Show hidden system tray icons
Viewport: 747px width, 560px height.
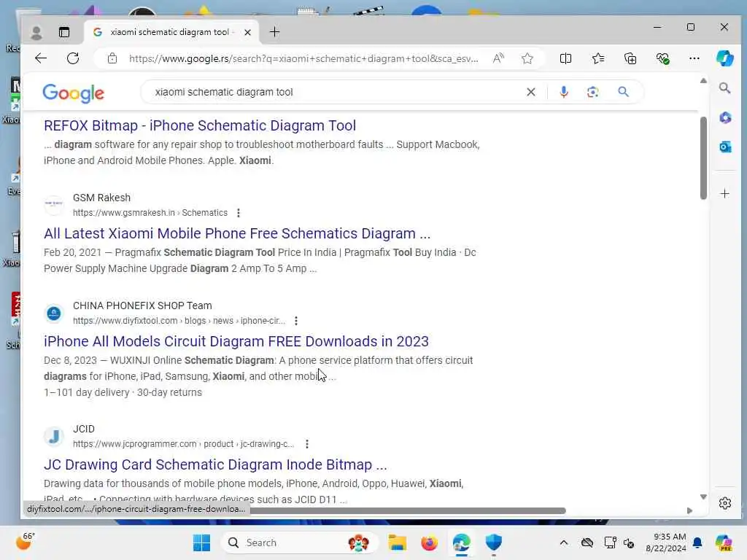[x=564, y=542]
